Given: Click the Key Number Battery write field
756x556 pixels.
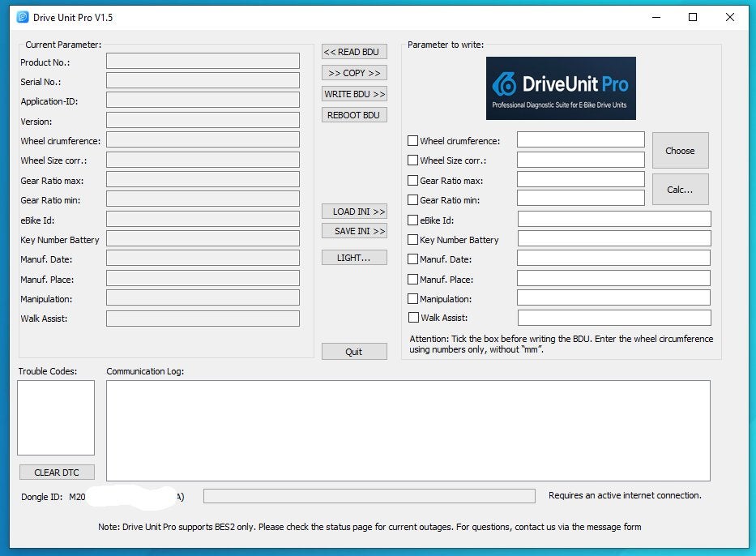Looking at the screenshot, I should coord(614,238).
